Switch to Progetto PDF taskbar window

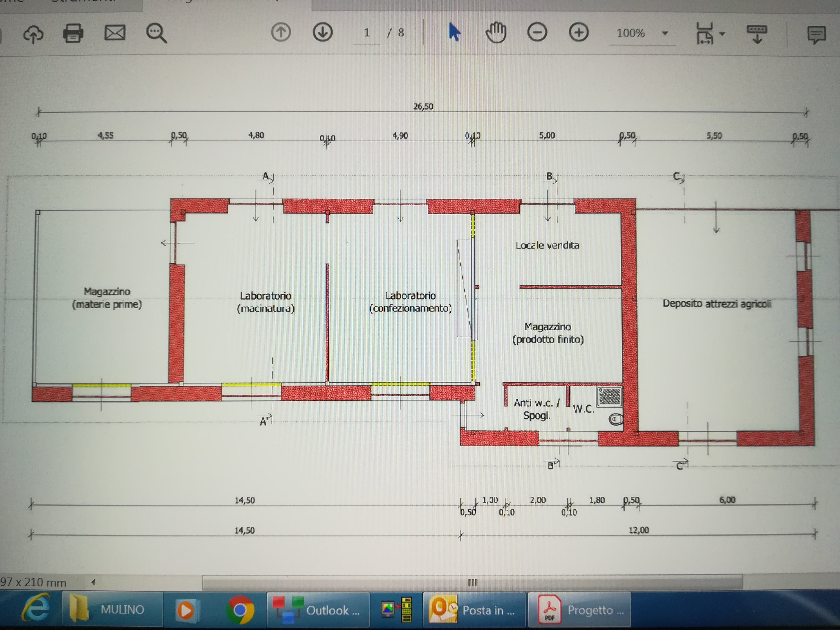(580, 610)
